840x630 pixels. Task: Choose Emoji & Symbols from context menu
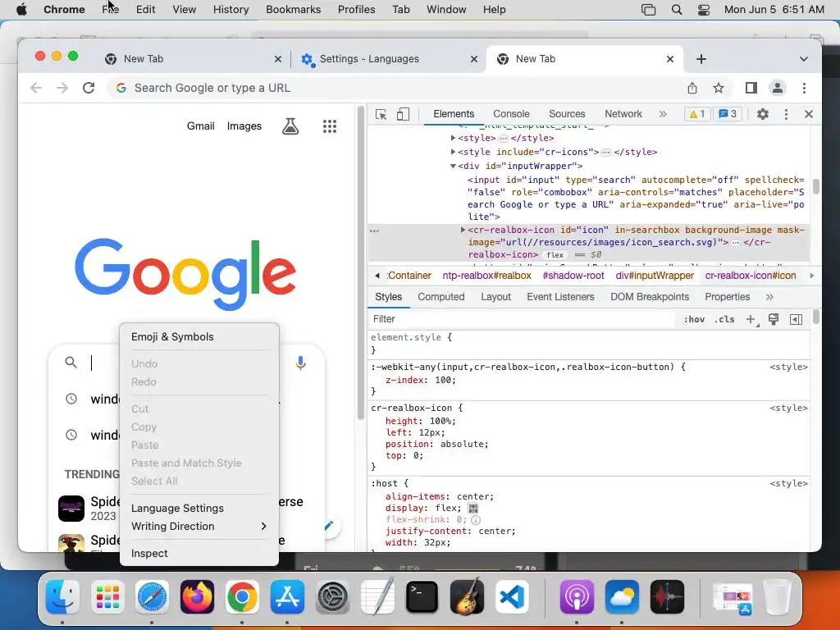click(199, 337)
